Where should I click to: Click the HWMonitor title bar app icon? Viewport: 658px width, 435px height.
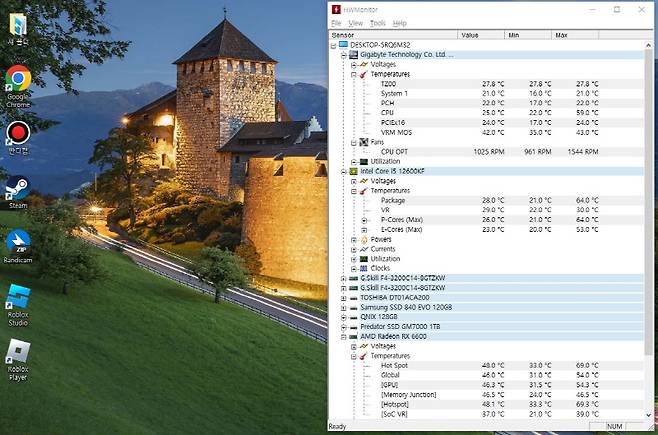(336, 9)
